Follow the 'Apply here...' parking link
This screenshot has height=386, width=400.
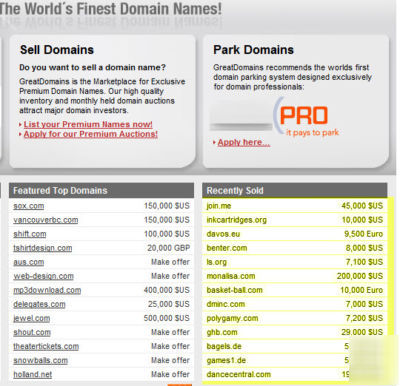(x=244, y=142)
